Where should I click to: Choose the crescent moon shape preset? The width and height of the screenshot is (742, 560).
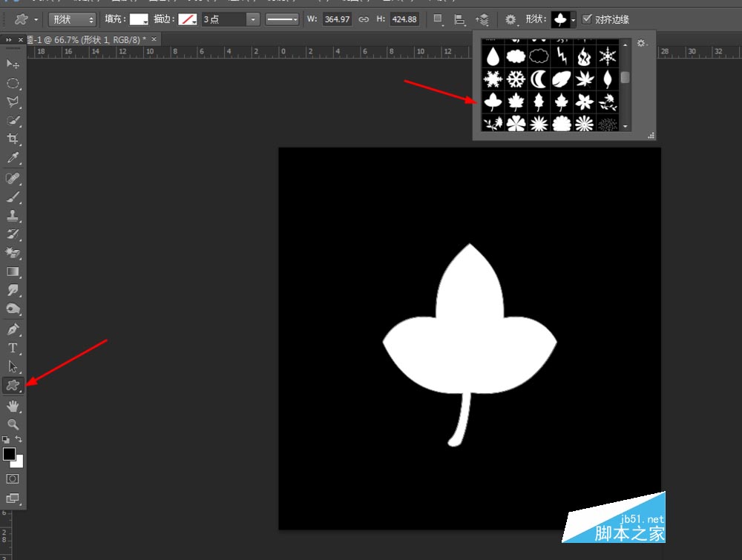[x=539, y=79]
